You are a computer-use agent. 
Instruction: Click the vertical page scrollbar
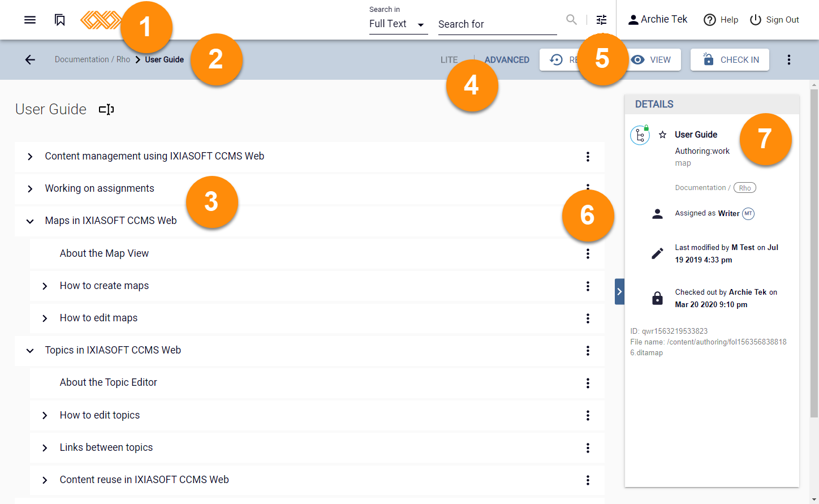coord(814,253)
